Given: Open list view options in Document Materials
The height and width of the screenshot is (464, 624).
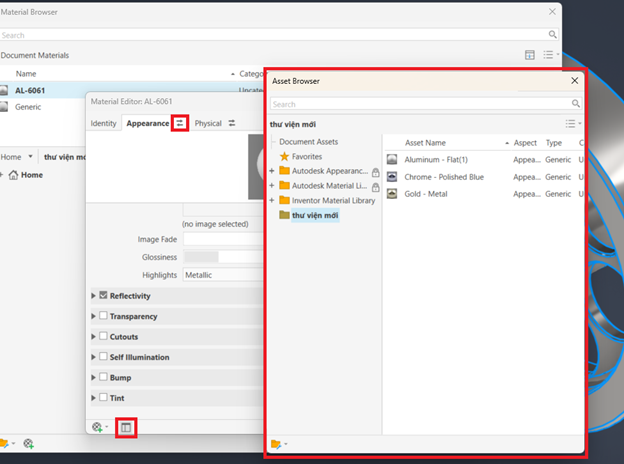Looking at the screenshot, I should (x=550, y=55).
